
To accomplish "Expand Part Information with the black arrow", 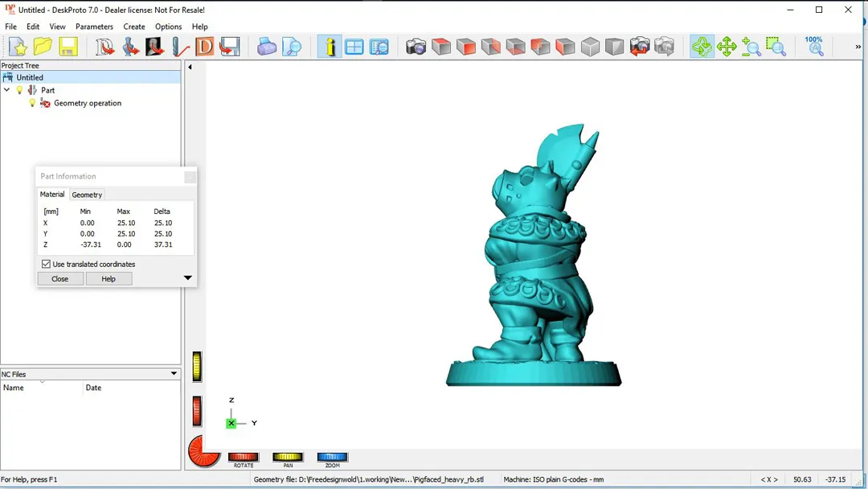I will (x=187, y=278).
